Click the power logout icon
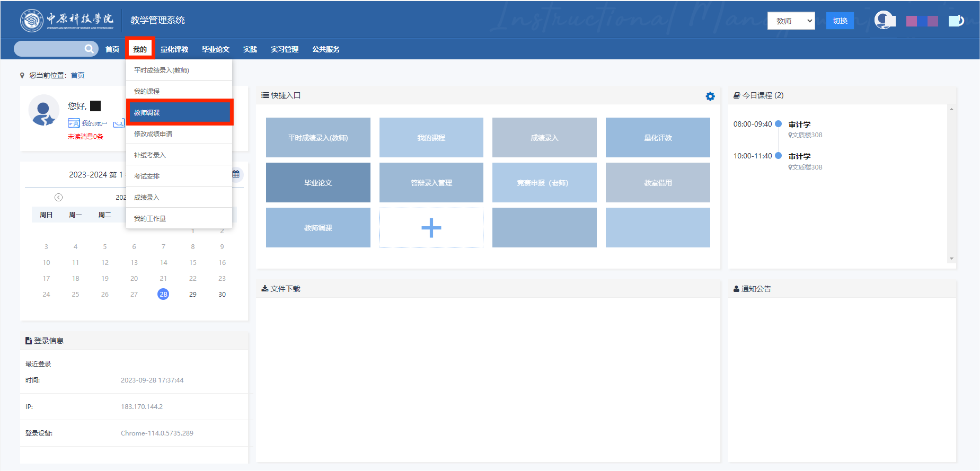The height and width of the screenshot is (471, 980). point(956,21)
